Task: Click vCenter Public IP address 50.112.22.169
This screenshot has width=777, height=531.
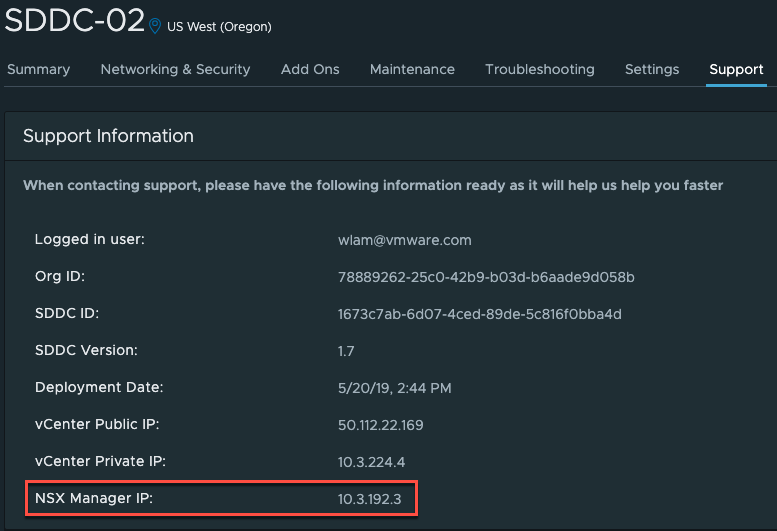Action: point(381,425)
